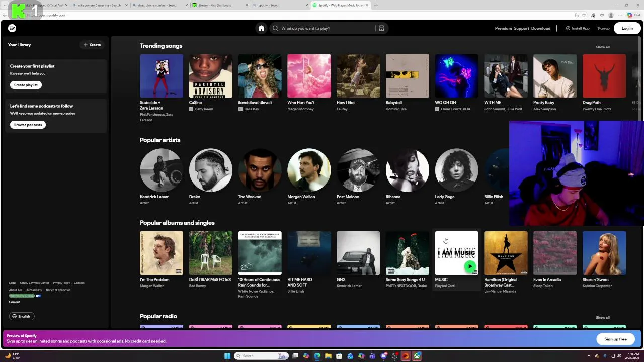644x362 pixels.
Task: Click Sign up in the top bar
Action: (x=603, y=28)
